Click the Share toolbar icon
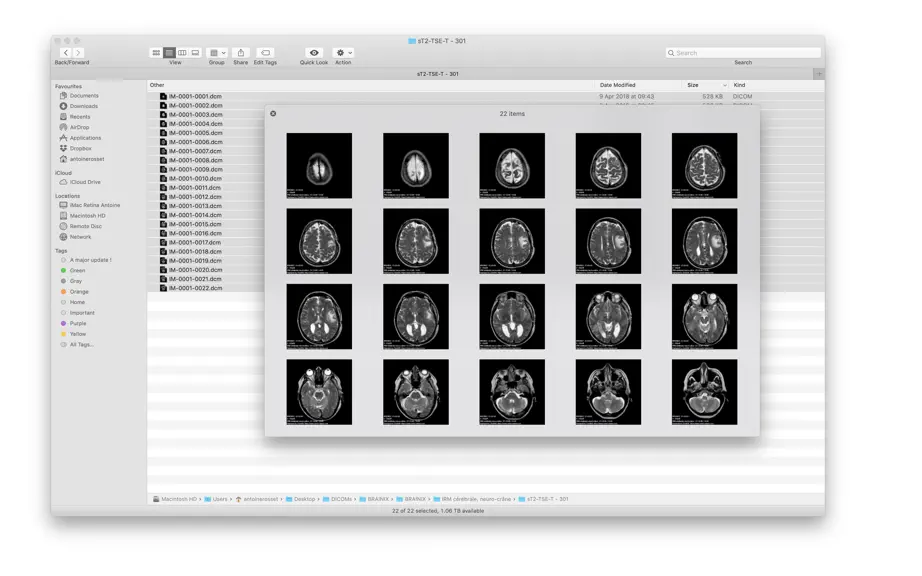Image resolution: width=922 pixels, height=576 pixels. coord(240,53)
